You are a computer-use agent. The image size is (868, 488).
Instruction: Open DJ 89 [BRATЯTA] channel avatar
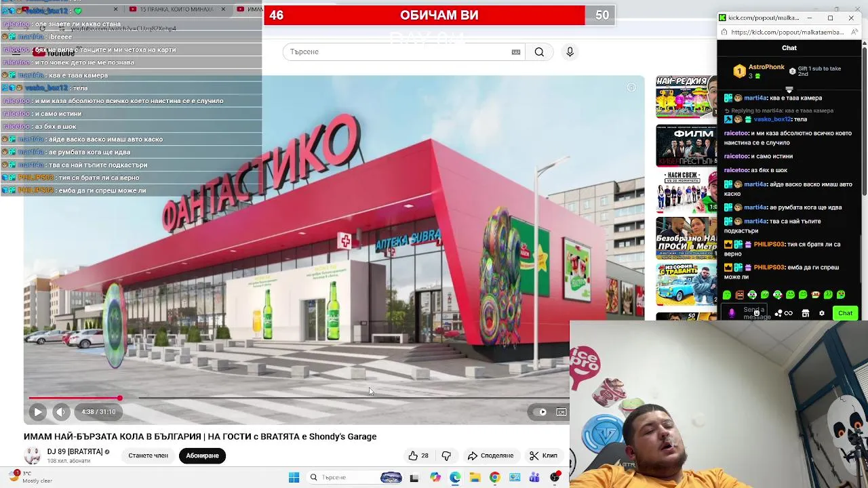(32, 455)
